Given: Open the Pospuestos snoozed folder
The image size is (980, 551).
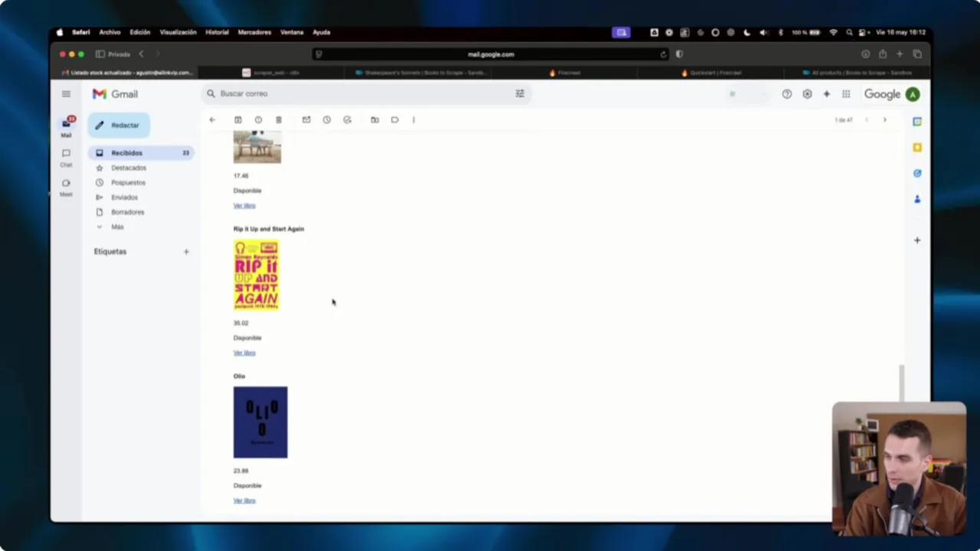Looking at the screenshot, I should point(128,183).
